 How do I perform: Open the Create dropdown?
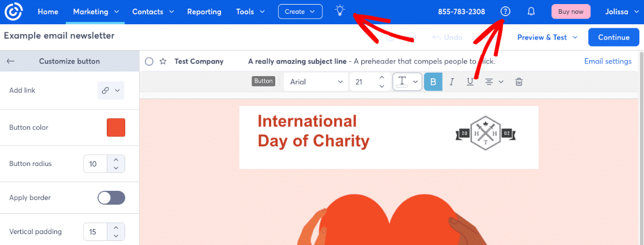(x=300, y=12)
